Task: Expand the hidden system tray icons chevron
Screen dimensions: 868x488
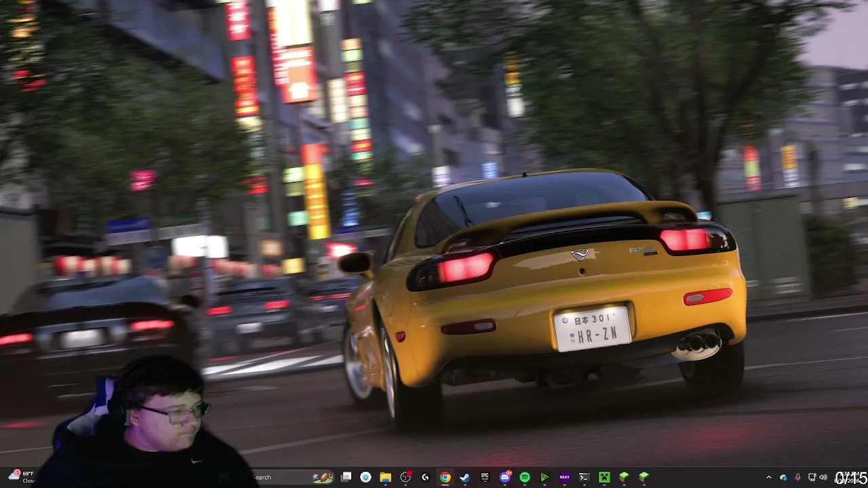Action: tap(768, 477)
